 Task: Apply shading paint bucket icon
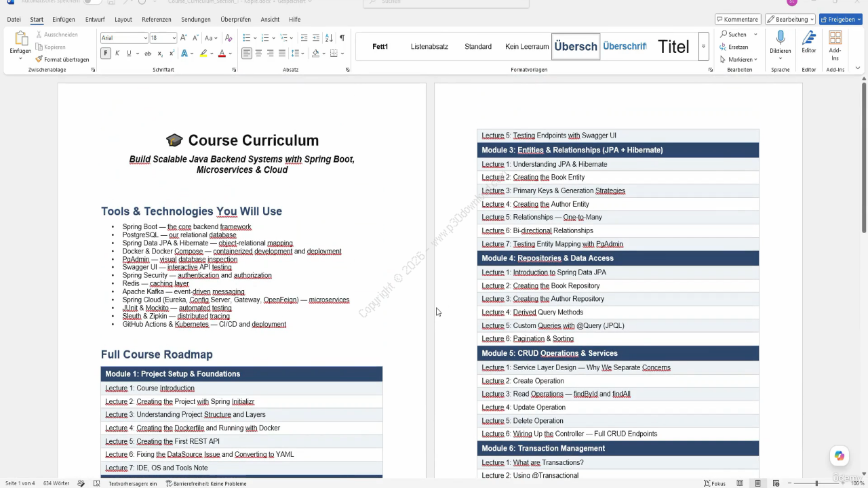click(x=315, y=53)
